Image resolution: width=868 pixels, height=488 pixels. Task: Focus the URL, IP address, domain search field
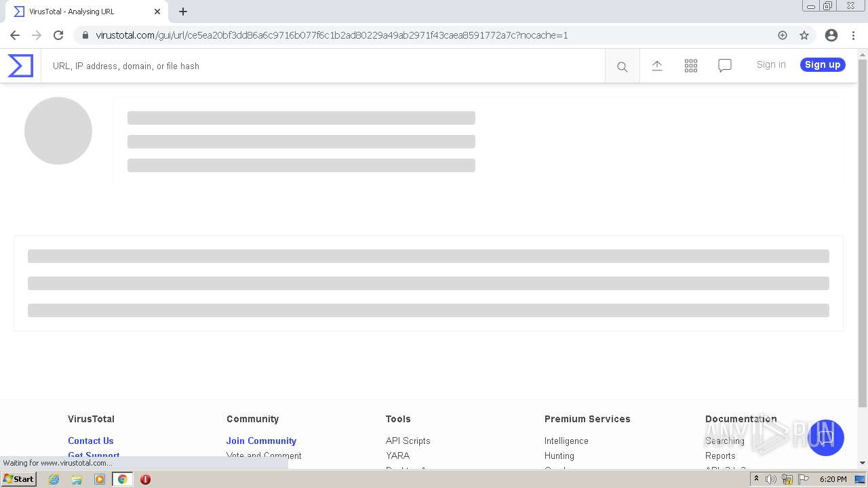[323, 66]
